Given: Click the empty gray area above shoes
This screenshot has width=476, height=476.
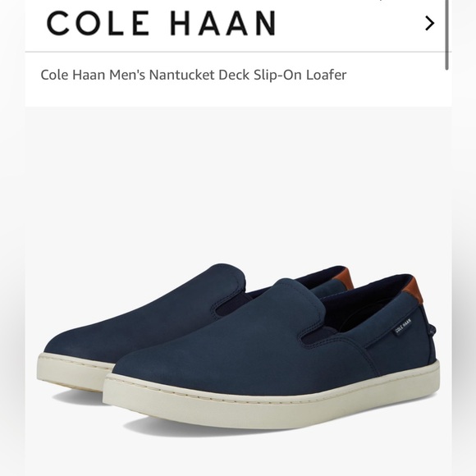Looking at the screenshot, I should 238,182.
